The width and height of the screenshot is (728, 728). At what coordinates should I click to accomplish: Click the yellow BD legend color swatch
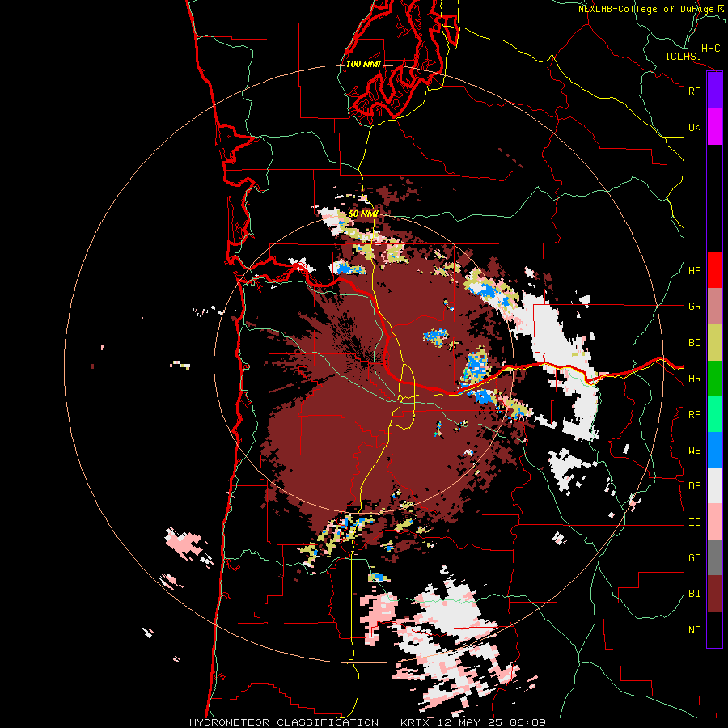[714, 343]
